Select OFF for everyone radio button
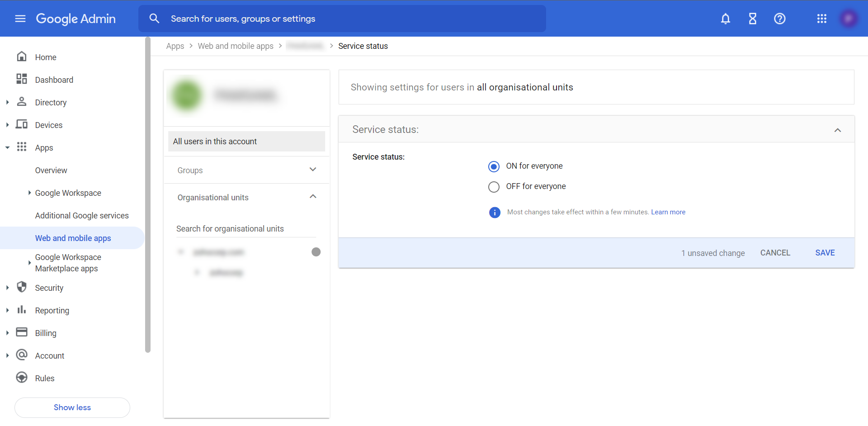Viewport: 868px width, 426px height. point(494,187)
